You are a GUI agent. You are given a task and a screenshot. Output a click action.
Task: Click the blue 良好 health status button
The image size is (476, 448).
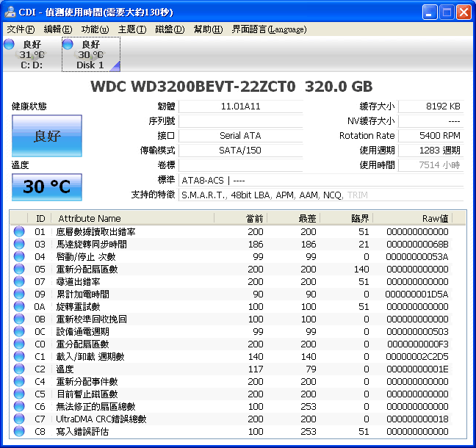click(x=47, y=136)
